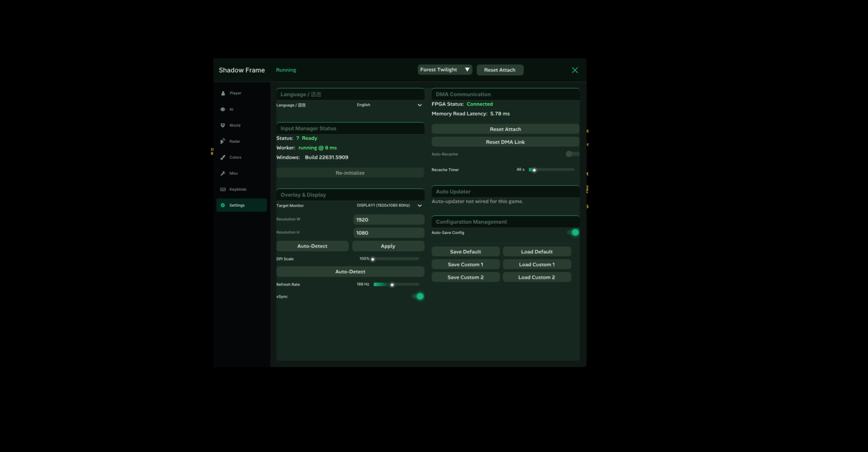The height and width of the screenshot is (452, 868).
Task: Click the Load Default button
Action: coord(537,252)
